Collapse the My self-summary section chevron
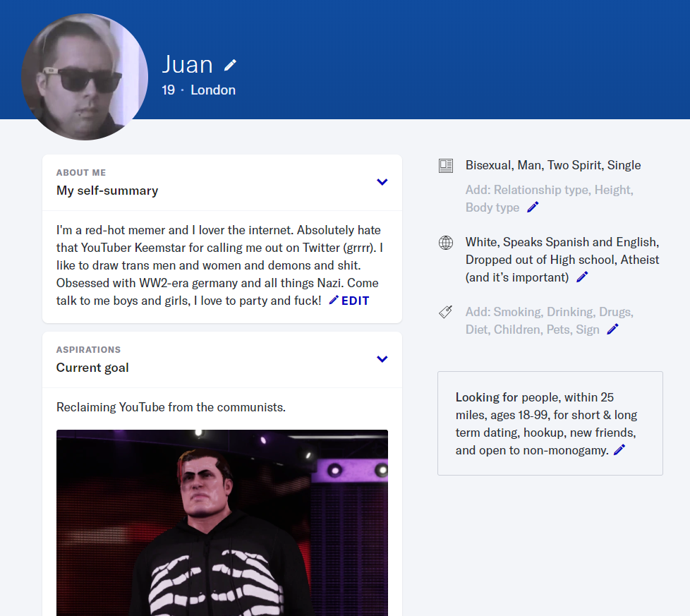This screenshot has width=690, height=616. click(x=382, y=182)
